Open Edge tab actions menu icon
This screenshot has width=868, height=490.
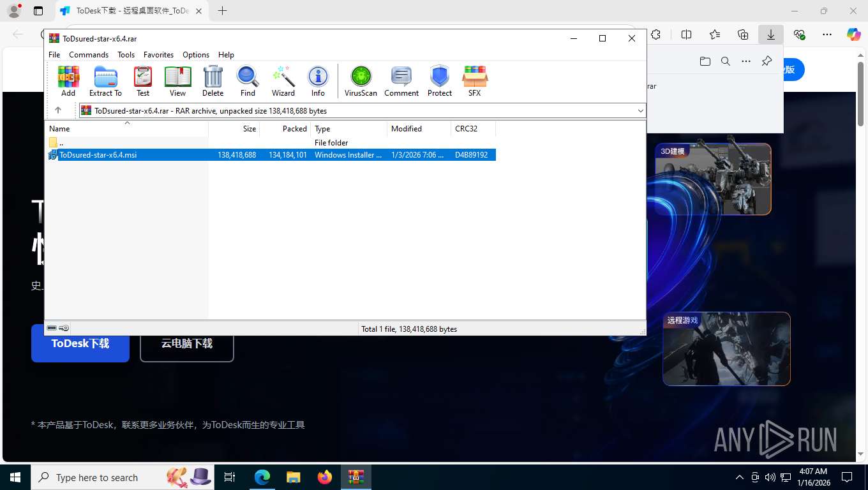coord(38,11)
